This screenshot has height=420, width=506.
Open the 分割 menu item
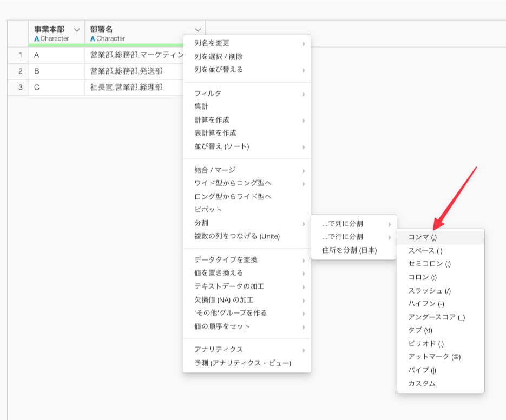point(201,223)
